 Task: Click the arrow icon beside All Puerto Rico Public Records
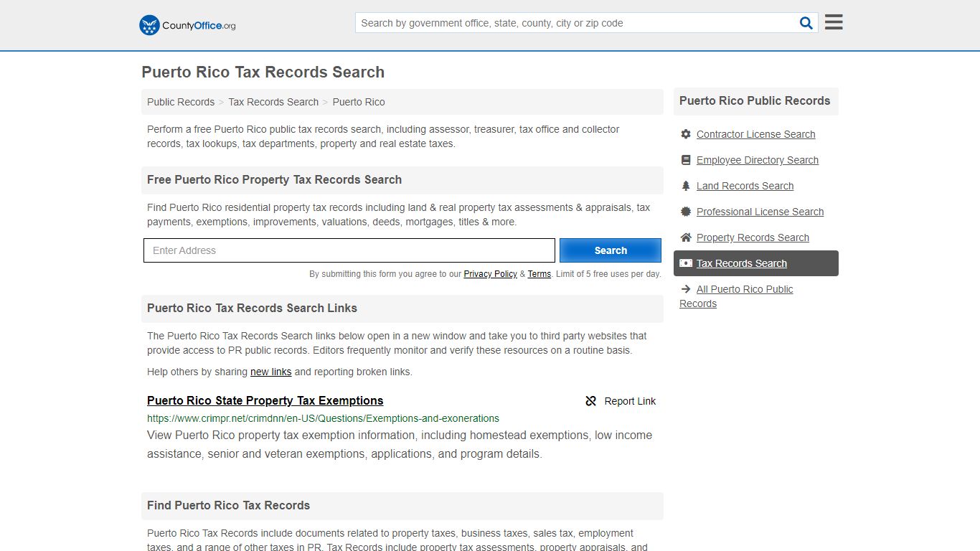[686, 289]
